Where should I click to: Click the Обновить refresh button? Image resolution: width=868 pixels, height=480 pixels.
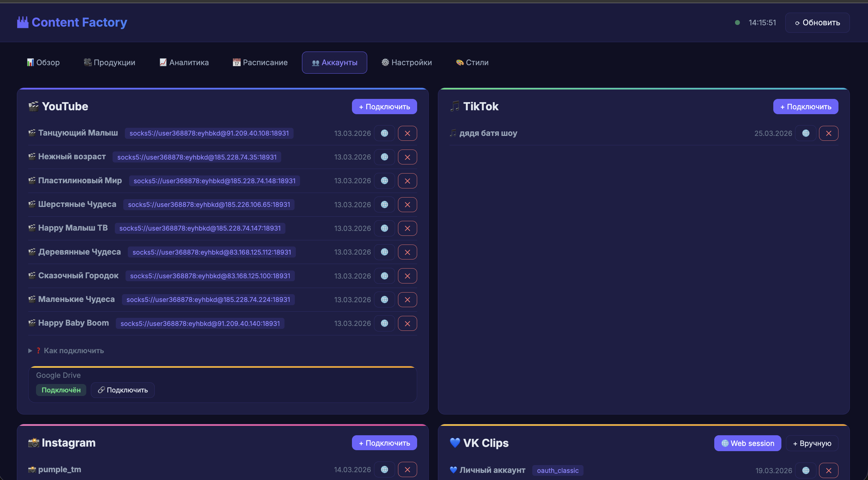tap(817, 23)
